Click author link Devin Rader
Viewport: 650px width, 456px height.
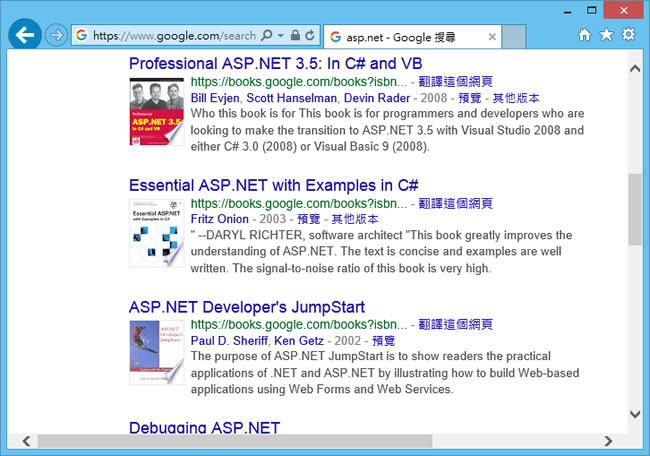(377, 98)
